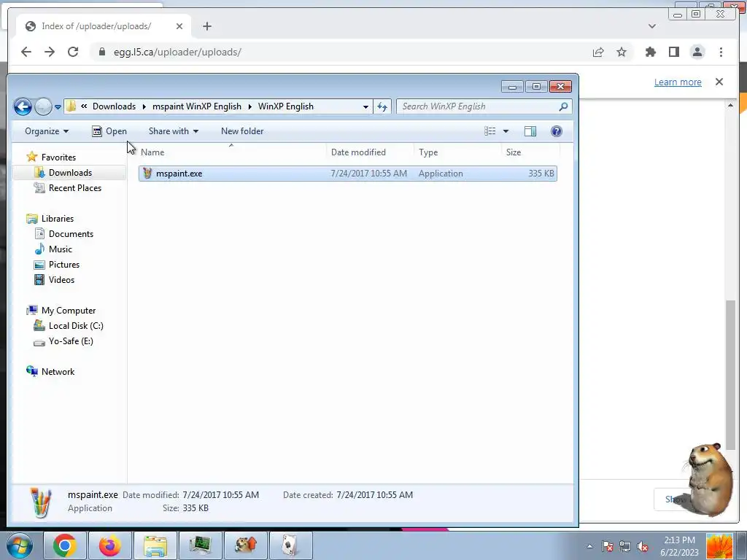Open a new Chrome tab
This screenshot has width=747, height=560.
click(206, 26)
